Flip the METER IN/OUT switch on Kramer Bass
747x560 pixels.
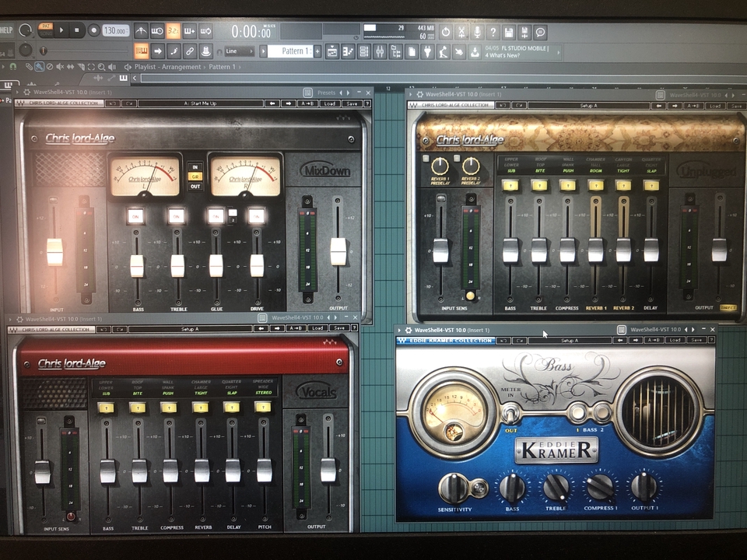(x=510, y=412)
